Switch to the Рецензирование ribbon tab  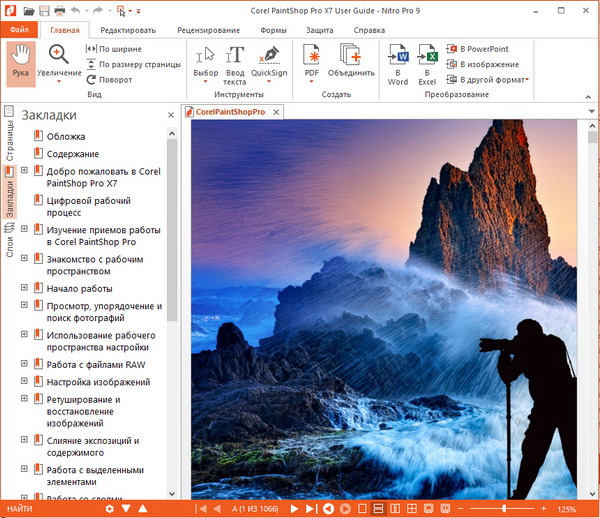click(207, 30)
